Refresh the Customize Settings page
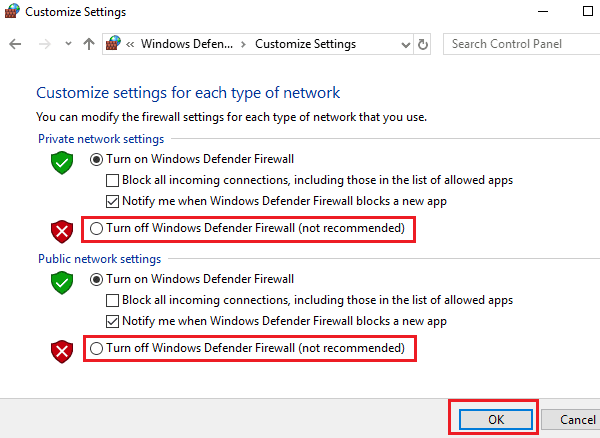 (x=423, y=44)
